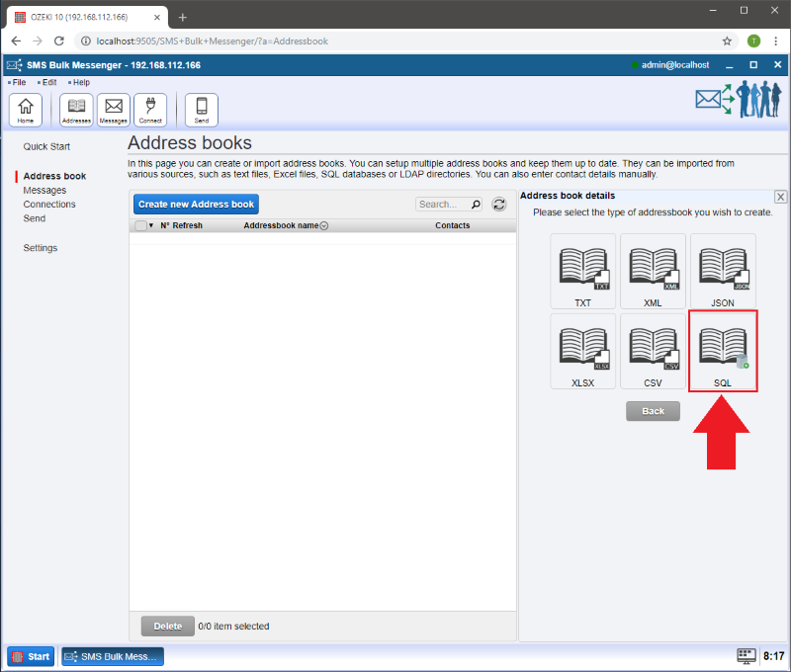This screenshot has width=791, height=672.
Task: Click Create new Address book button
Action: (196, 205)
